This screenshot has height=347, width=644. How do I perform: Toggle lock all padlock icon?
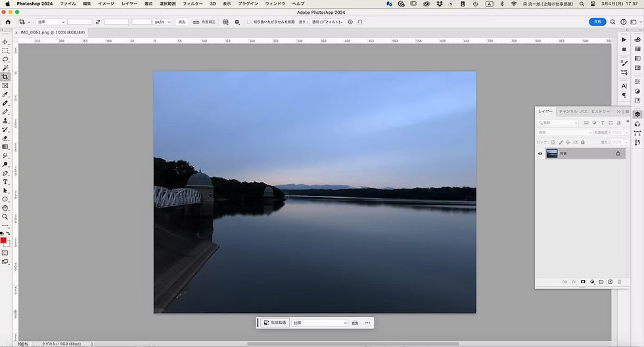[583, 143]
